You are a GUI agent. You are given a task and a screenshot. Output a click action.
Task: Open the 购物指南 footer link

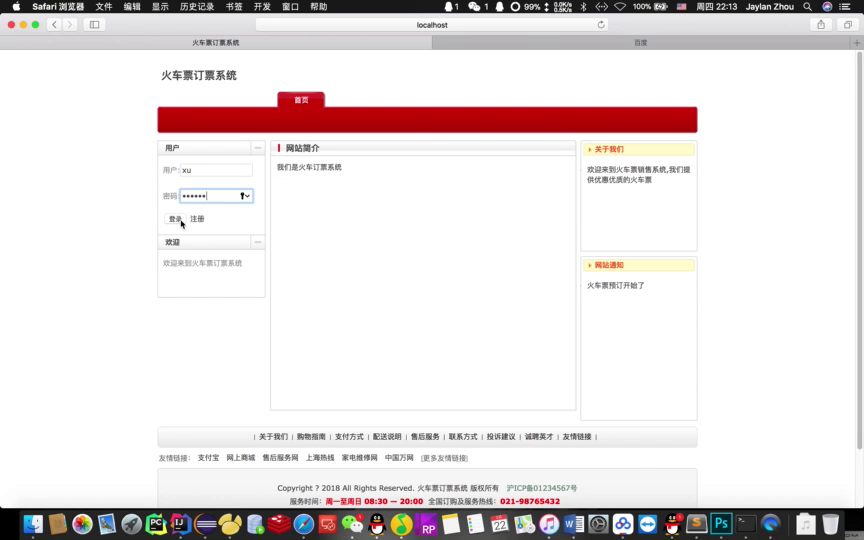click(311, 436)
